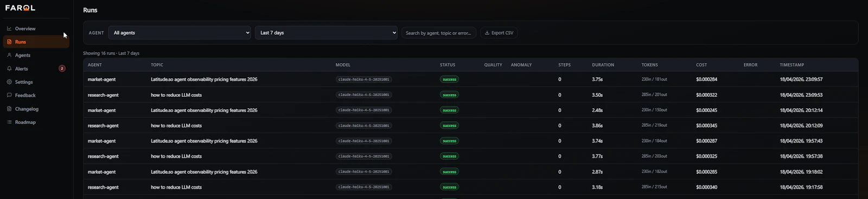The width and height of the screenshot is (868, 199).
Task: Click the search by agent or topic field
Action: coord(439,33)
